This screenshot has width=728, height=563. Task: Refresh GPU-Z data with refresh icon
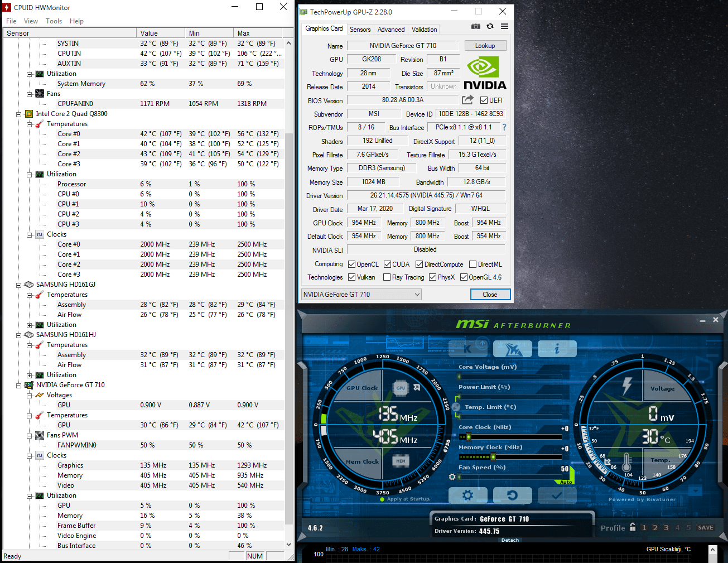(x=490, y=26)
